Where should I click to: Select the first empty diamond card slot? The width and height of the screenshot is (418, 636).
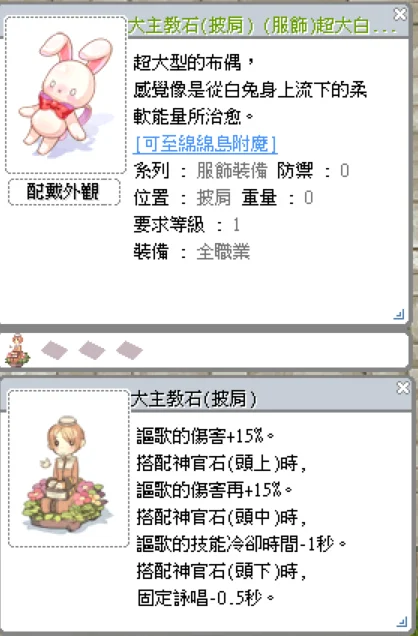(54, 350)
